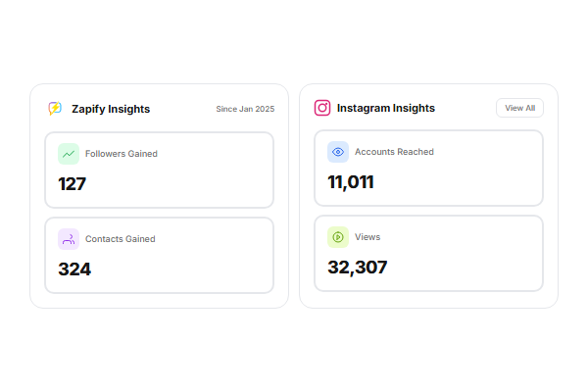
Task: Click the Followers Gained label text
Action: click(x=122, y=154)
